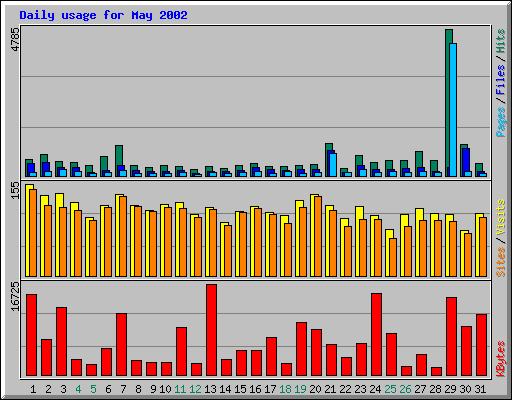Viewport: 512px width, 400px height.
Task: Click the 'KBytes' legend label
Action: point(500,359)
